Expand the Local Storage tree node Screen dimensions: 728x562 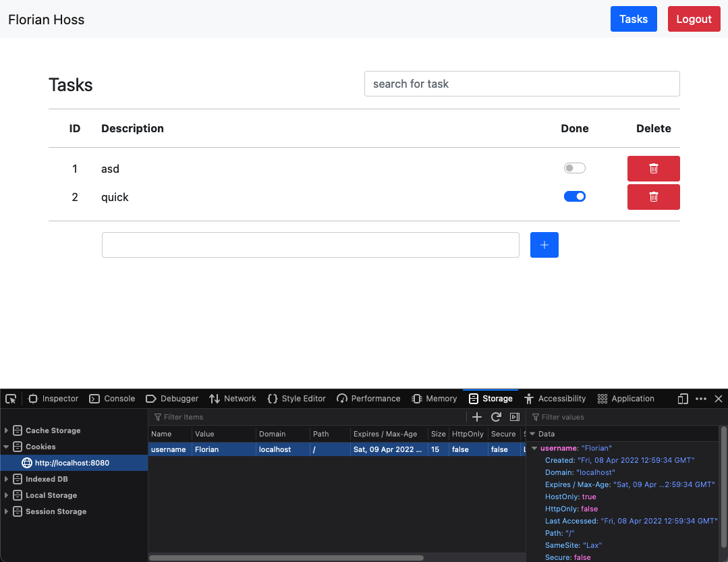pos(6,495)
